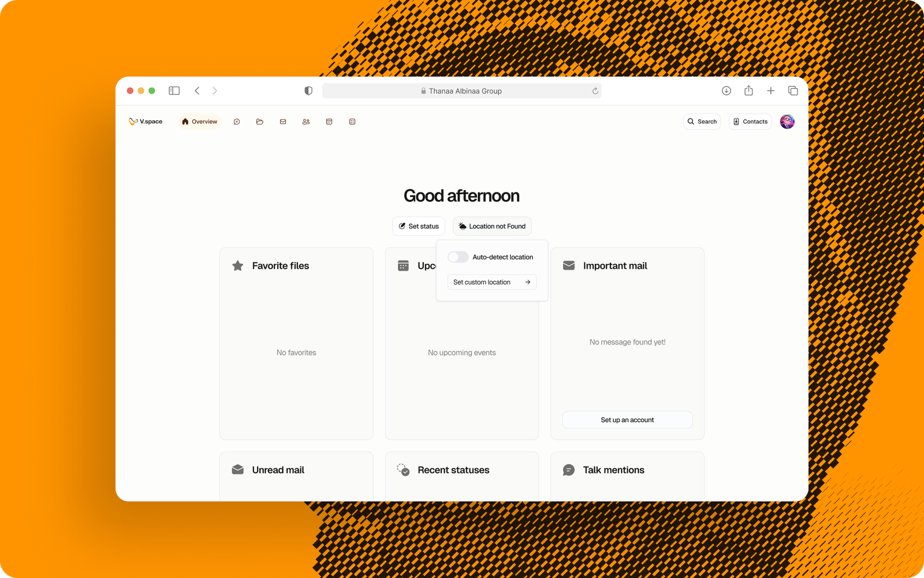Click the Talk mentions chat icon
Screen dimensions: 924x578
569,470
